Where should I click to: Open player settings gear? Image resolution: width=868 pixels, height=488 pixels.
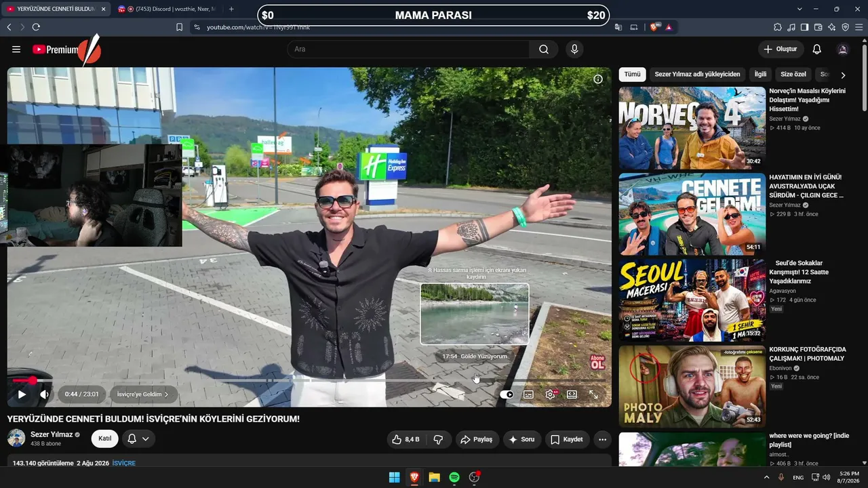551,394
